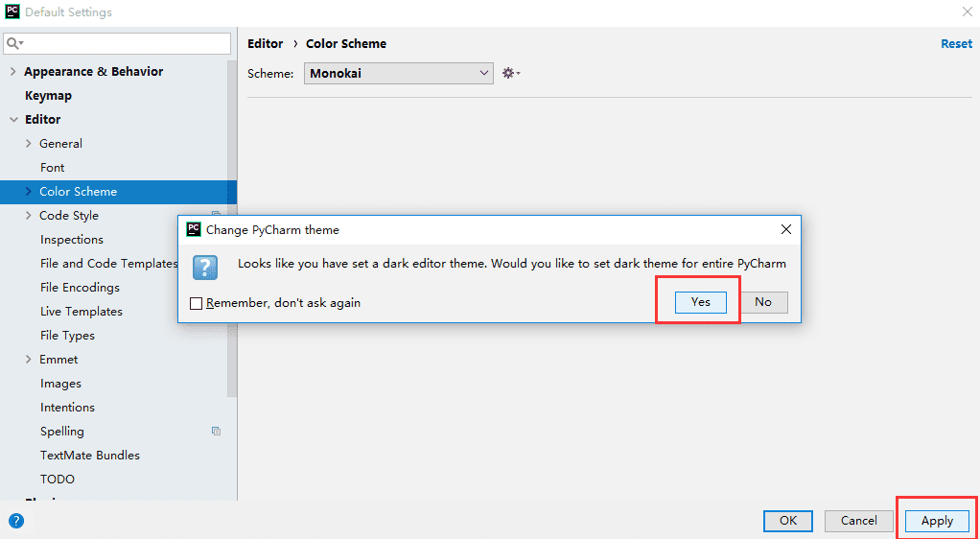The image size is (980, 539).
Task: Click the scheme gear settings icon
Action: pos(511,73)
